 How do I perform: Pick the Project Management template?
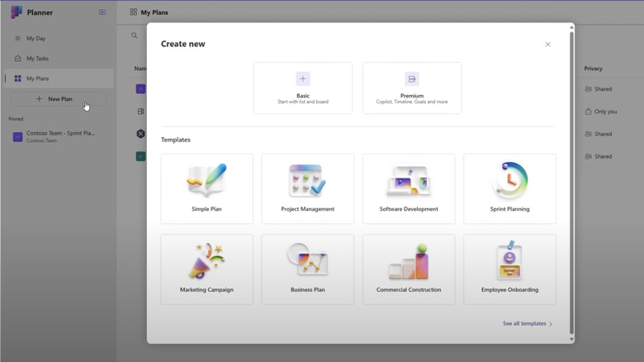click(307, 188)
